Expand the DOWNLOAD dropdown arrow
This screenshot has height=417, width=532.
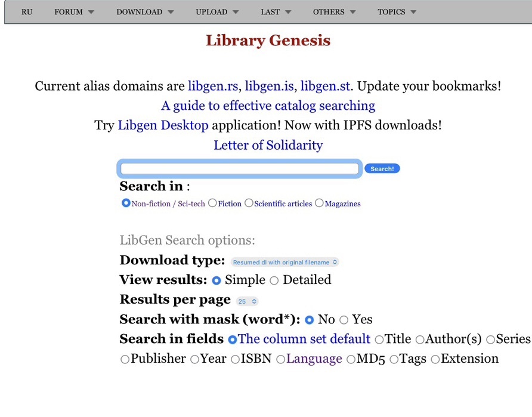point(171,12)
